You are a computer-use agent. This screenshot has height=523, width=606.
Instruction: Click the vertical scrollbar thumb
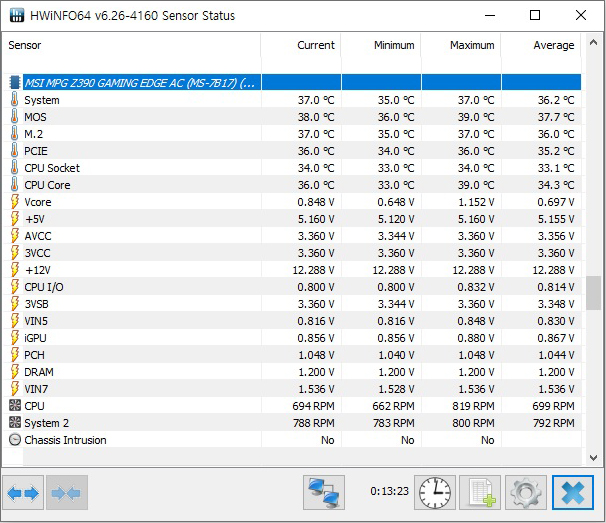click(593, 293)
